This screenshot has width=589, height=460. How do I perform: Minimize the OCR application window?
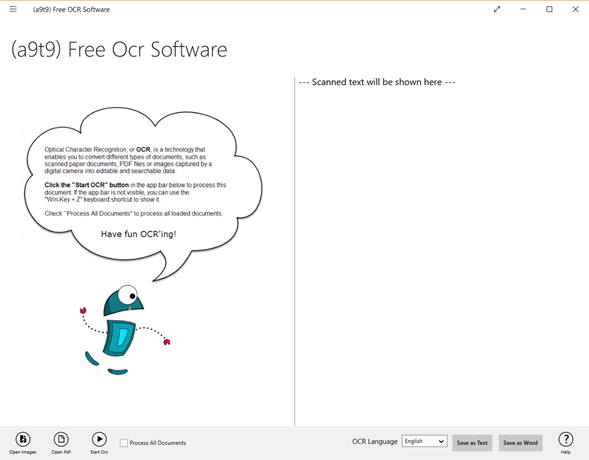(523, 9)
